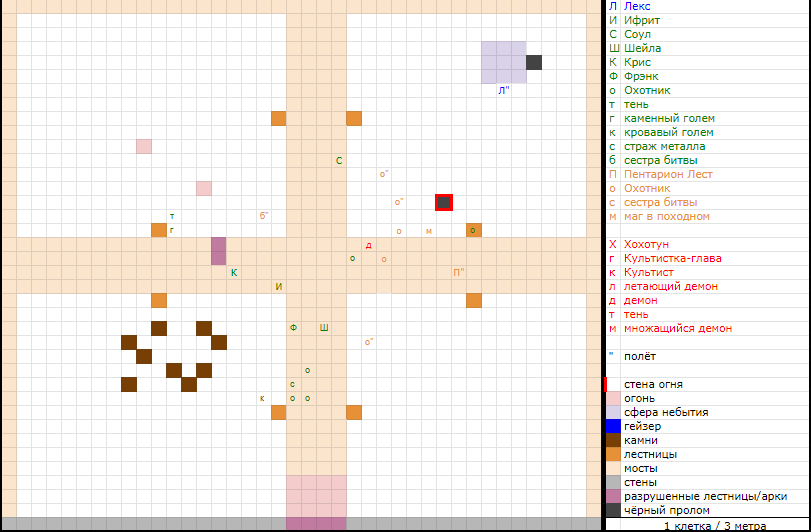Select the lavender 'сфера небытия' swatch
Screen dimensions: 811x532
click(613, 413)
